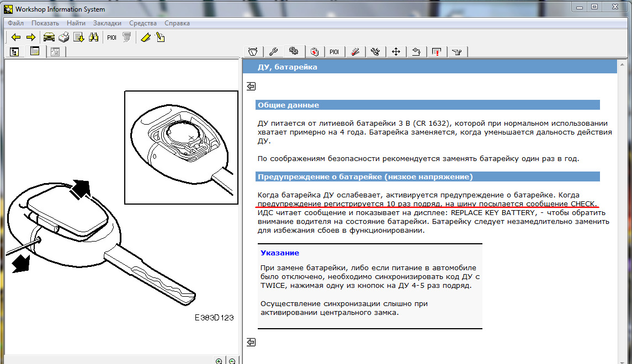Click the document vertical scrollbar track

click(x=622, y=213)
